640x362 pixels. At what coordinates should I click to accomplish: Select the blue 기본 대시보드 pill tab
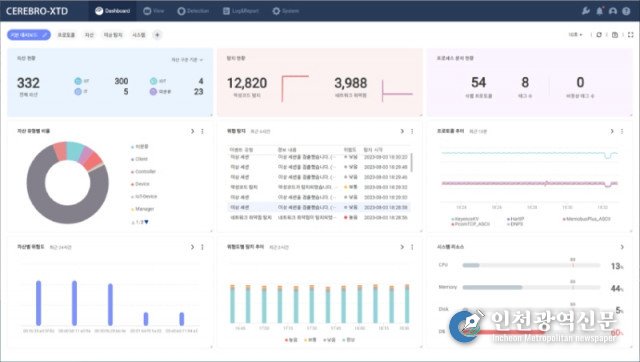tap(29, 35)
